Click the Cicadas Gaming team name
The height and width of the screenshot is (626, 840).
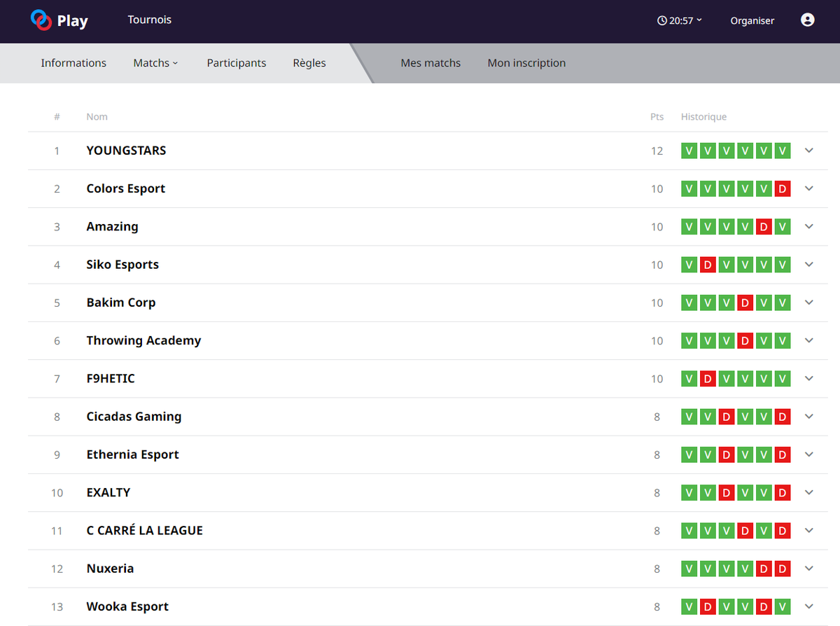(x=134, y=417)
